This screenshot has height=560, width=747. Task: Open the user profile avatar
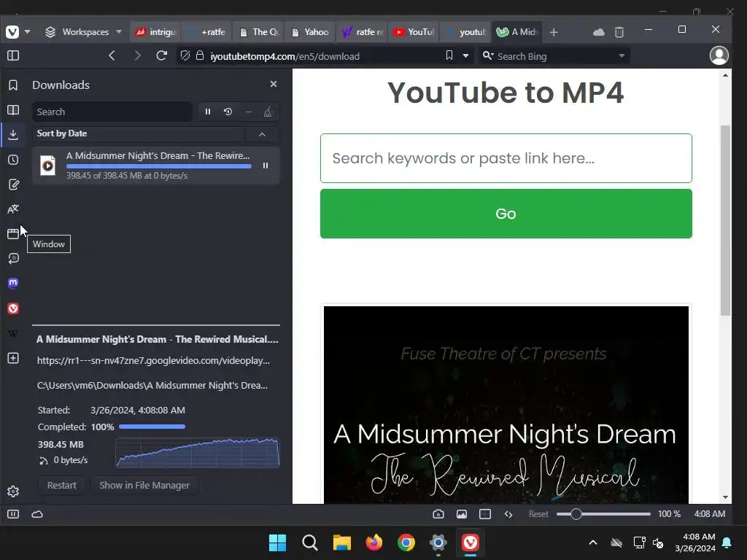tap(719, 55)
